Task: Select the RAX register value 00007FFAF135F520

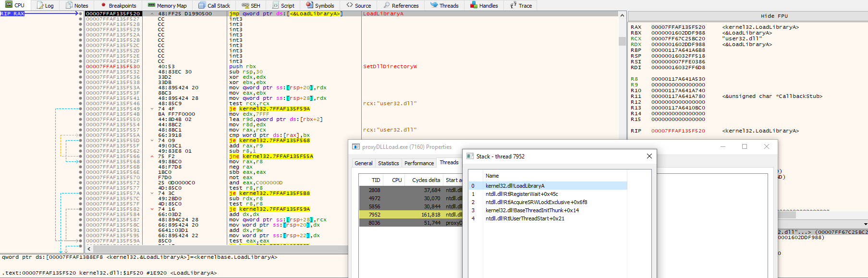Action: [678, 27]
